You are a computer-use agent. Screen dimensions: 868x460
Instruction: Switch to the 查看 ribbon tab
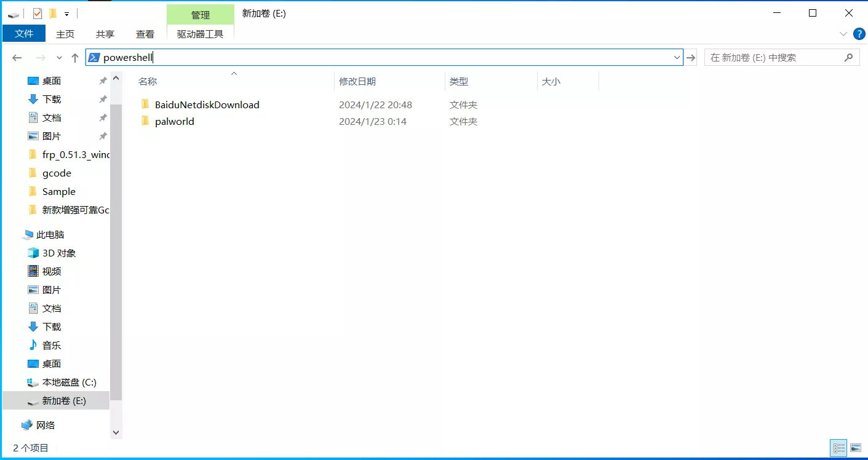point(145,34)
